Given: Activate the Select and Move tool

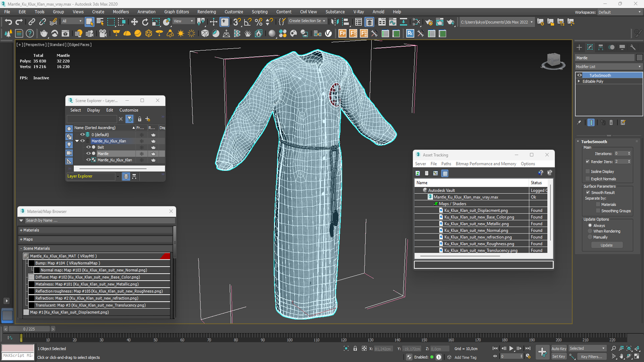Looking at the screenshot, I should point(134,22).
